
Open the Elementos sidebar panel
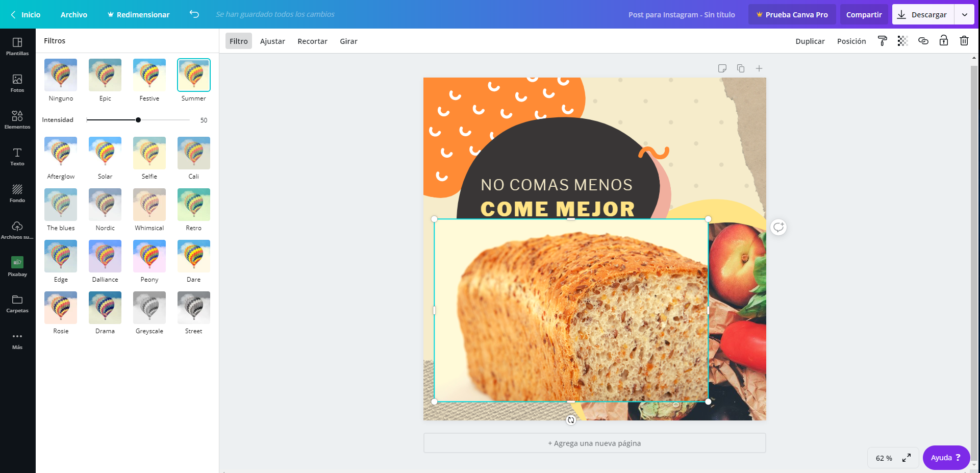click(17, 120)
